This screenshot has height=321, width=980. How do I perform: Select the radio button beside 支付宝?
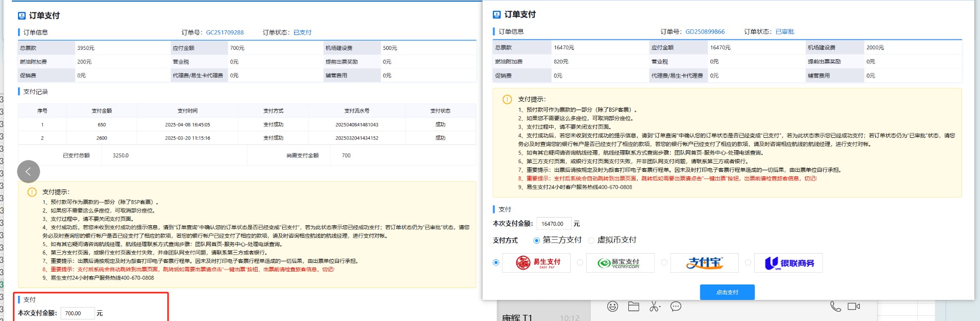click(x=664, y=263)
